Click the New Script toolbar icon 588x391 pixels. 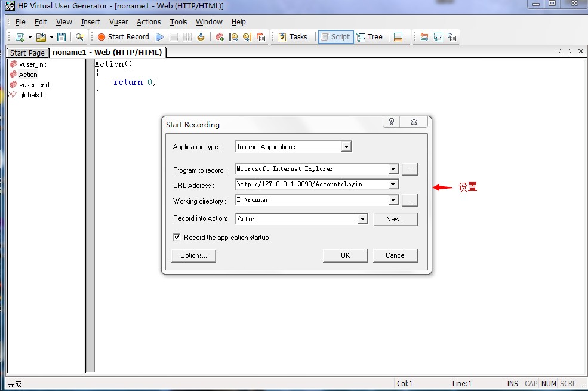20,37
